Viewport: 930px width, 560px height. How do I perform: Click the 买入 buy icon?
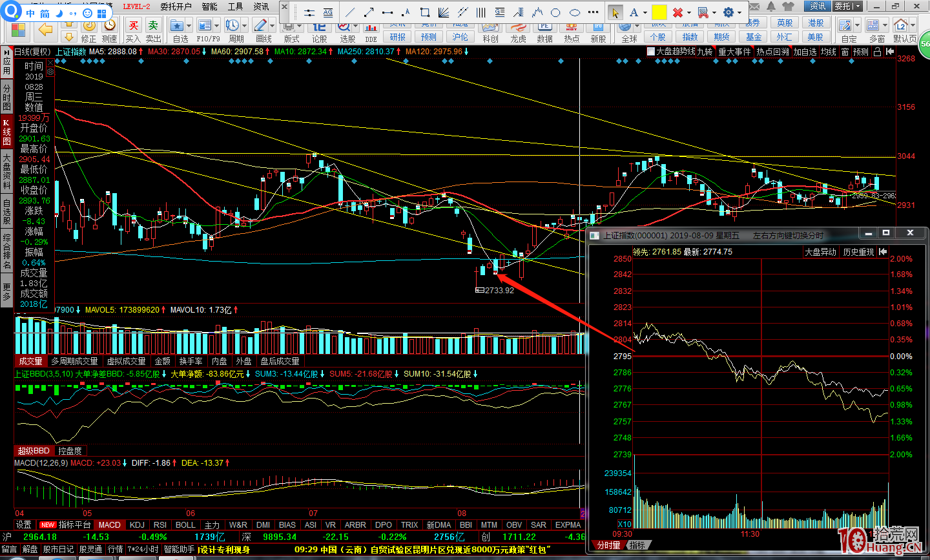pyautogui.click(x=133, y=26)
